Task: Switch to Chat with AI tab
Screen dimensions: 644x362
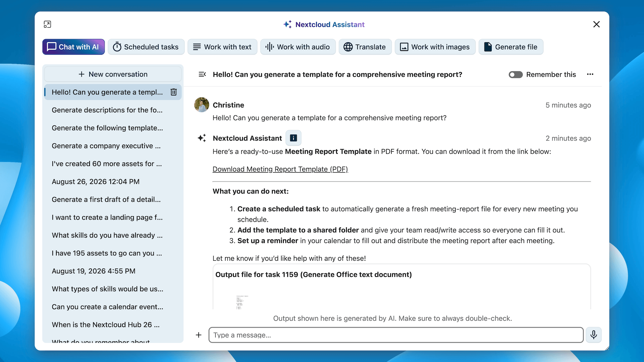Action: click(x=73, y=47)
